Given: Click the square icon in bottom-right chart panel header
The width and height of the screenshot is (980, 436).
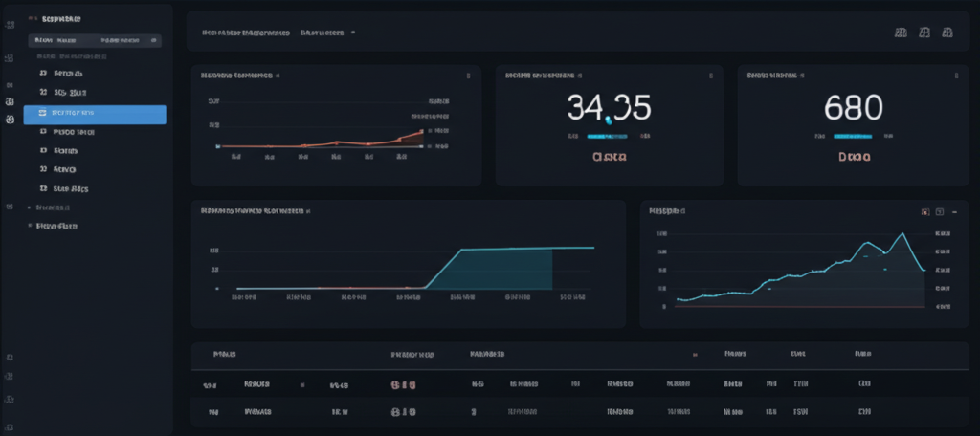Looking at the screenshot, I should tap(940, 211).
